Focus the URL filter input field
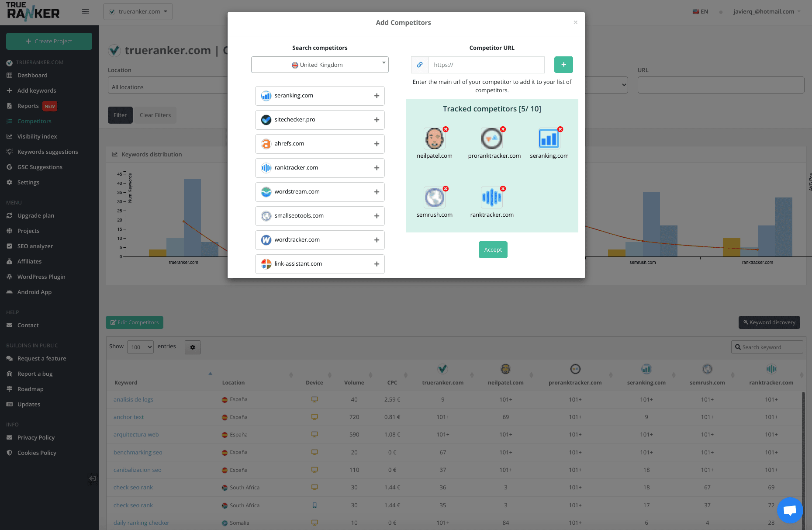This screenshot has width=812, height=530. [x=721, y=85]
